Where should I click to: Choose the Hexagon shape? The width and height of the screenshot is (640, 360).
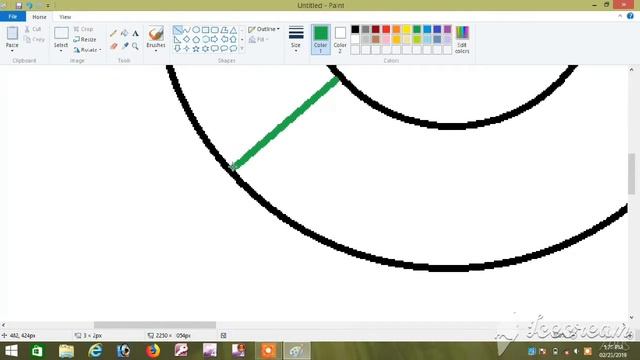(206, 39)
